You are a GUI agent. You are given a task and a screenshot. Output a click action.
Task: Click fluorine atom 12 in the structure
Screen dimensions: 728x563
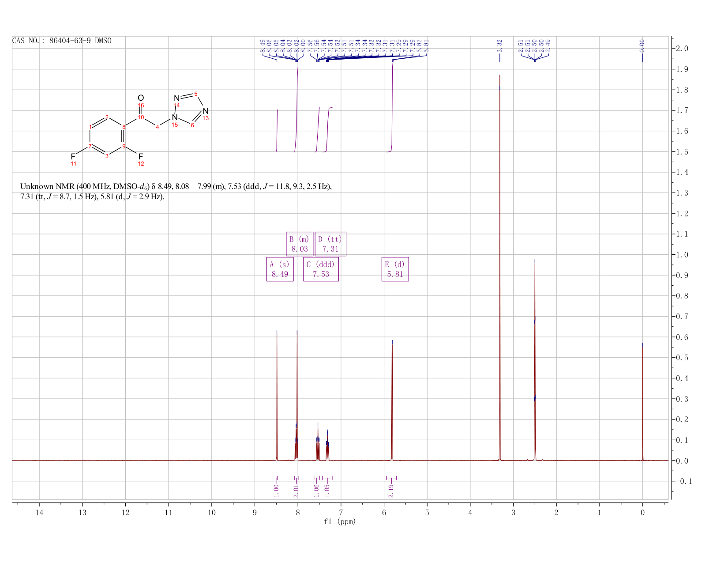[141, 157]
